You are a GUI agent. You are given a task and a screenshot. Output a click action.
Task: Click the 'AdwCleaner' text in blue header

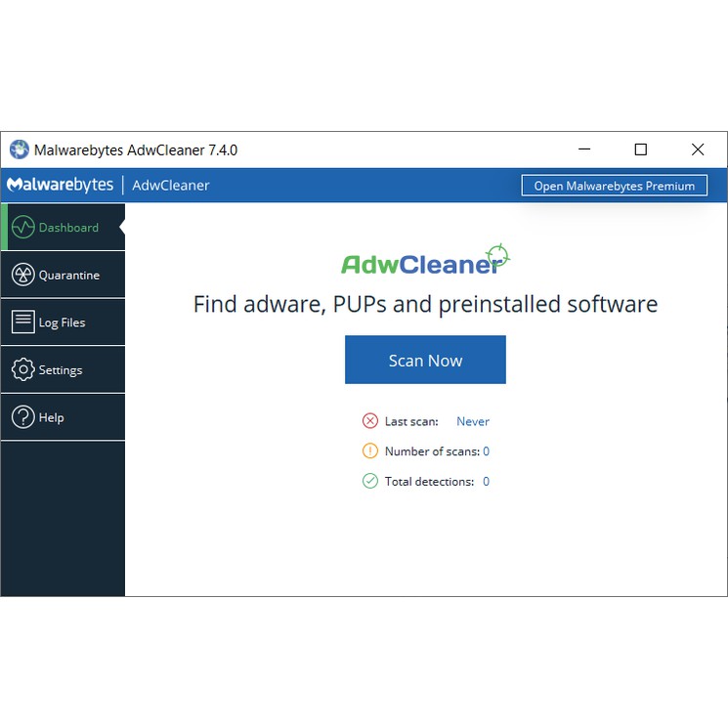tap(171, 186)
